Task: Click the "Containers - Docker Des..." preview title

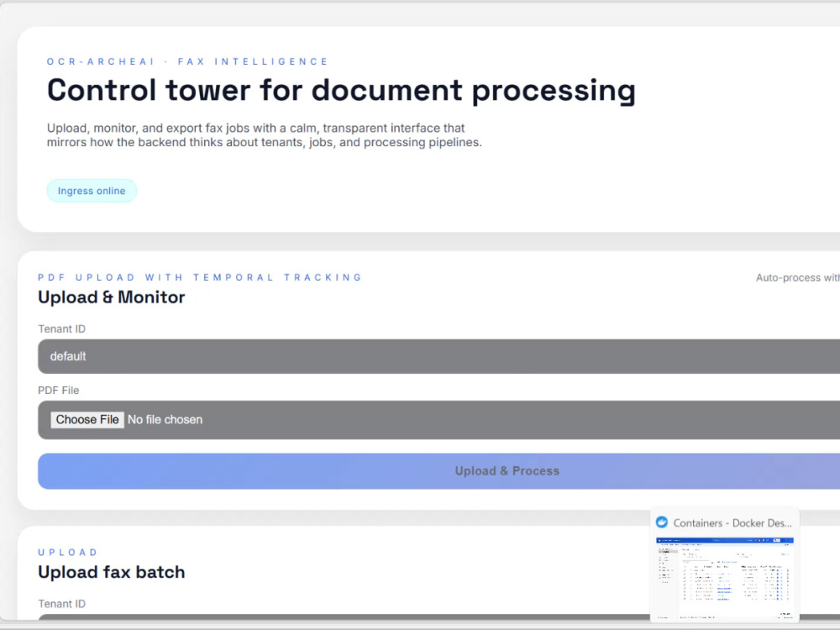Action: click(732, 522)
